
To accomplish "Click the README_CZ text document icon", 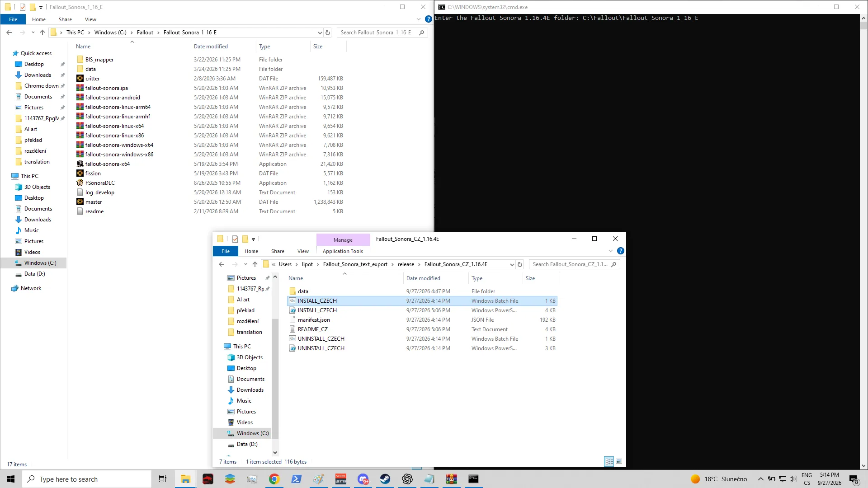I will click(x=292, y=329).
